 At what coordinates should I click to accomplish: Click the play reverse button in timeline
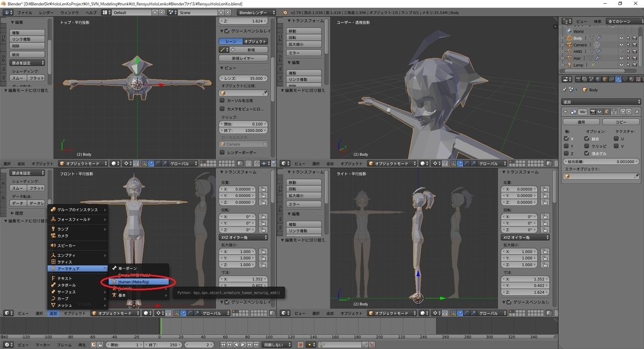[236, 345]
